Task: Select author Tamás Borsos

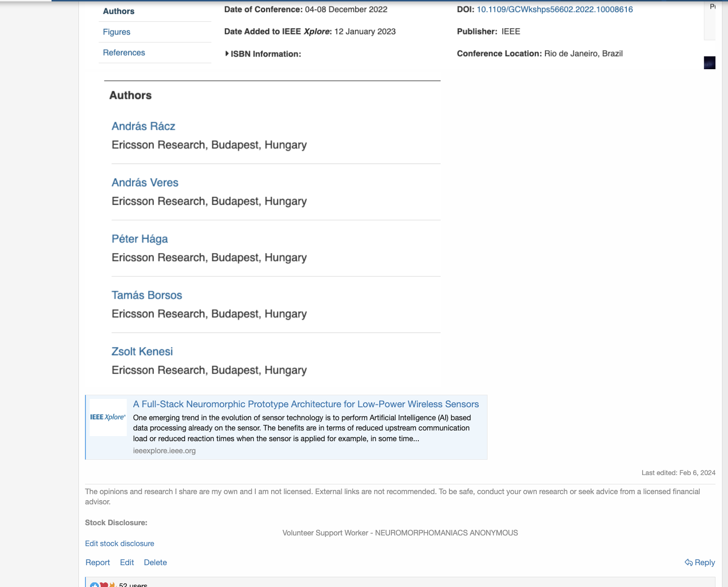Action: coord(147,295)
